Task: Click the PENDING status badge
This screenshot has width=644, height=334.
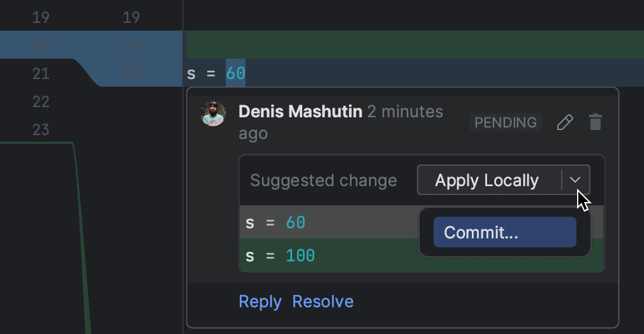Action: [506, 122]
